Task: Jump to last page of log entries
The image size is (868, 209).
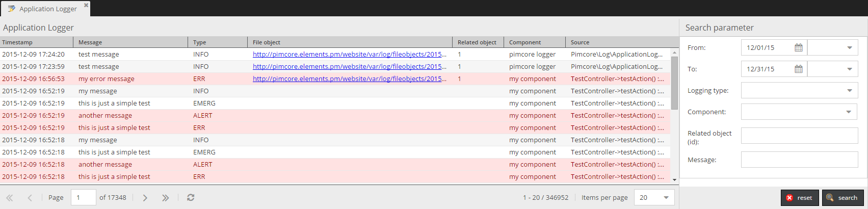Action: [x=165, y=198]
